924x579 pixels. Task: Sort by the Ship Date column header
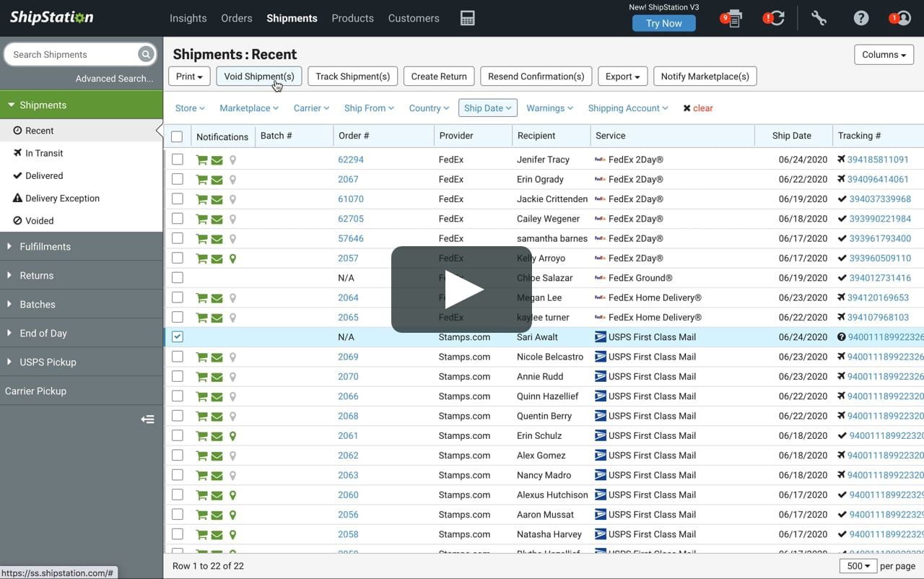(792, 136)
